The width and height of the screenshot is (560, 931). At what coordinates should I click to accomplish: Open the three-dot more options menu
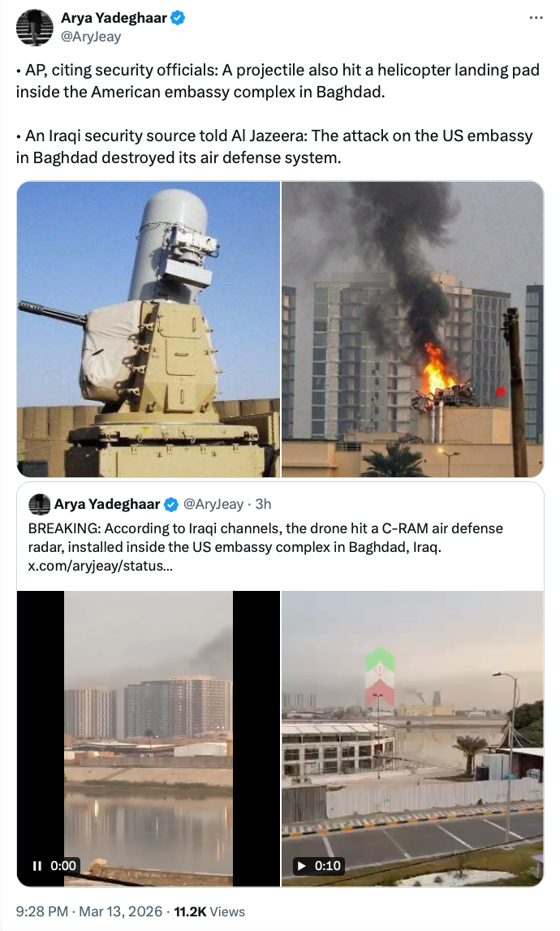tap(536, 18)
